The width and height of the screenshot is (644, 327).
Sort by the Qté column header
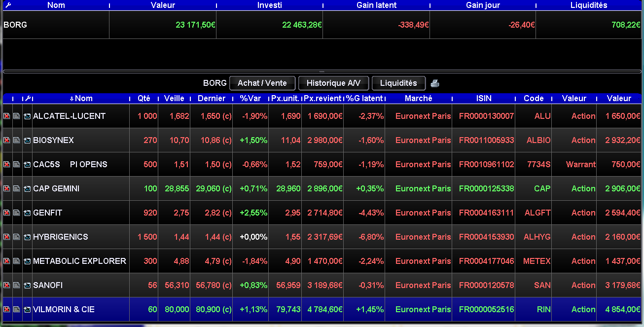pos(144,98)
